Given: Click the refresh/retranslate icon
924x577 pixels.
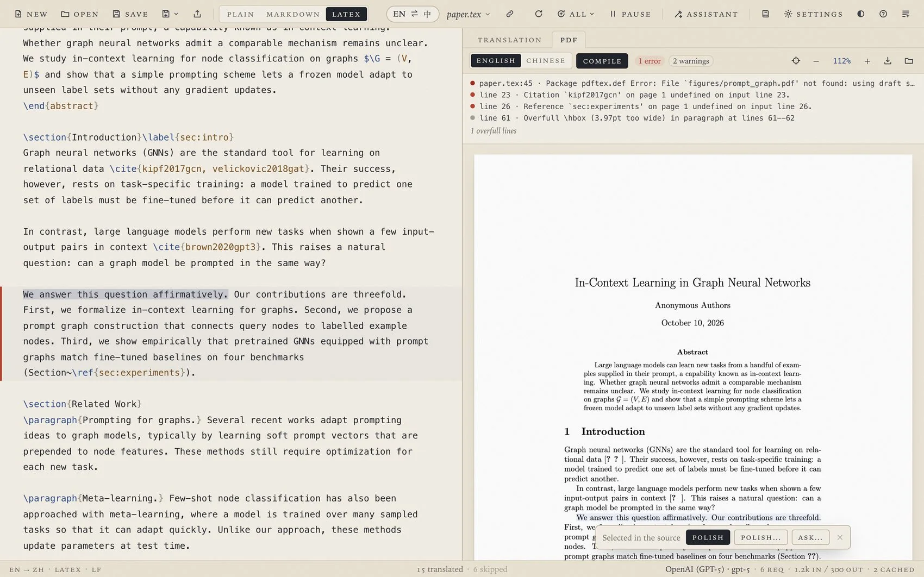Looking at the screenshot, I should tap(539, 14).
